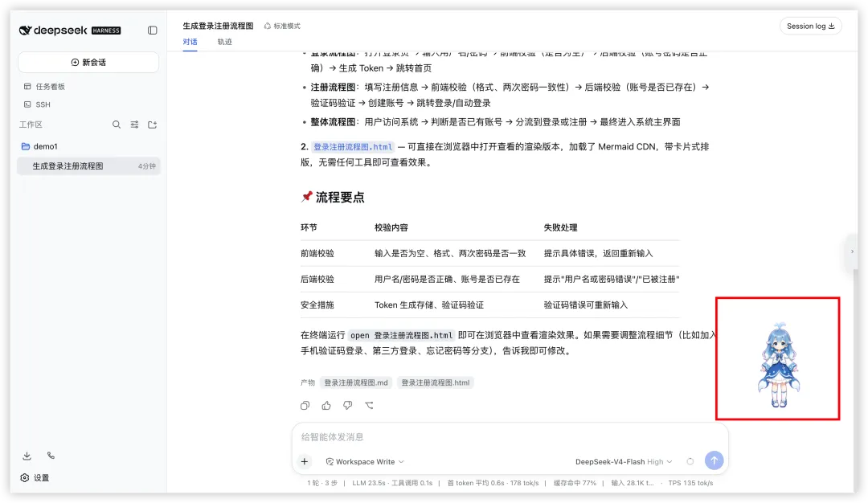Click the 校验内容 table header

[x=391, y=228]
